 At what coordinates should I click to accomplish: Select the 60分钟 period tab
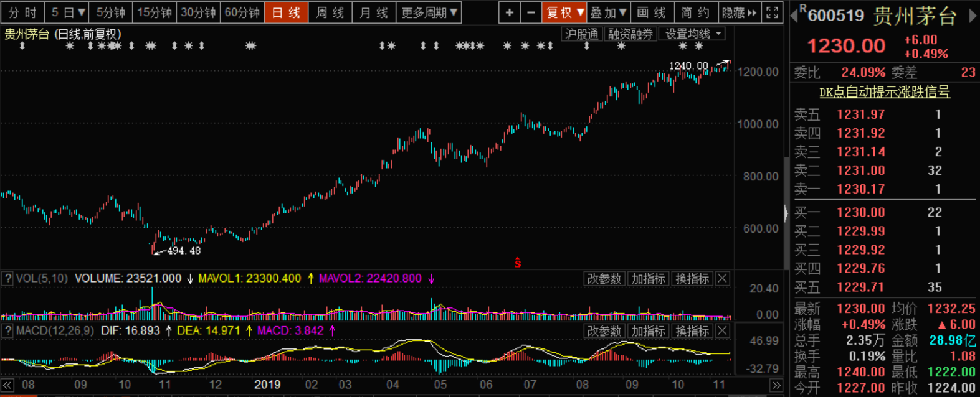pos(242,12)
